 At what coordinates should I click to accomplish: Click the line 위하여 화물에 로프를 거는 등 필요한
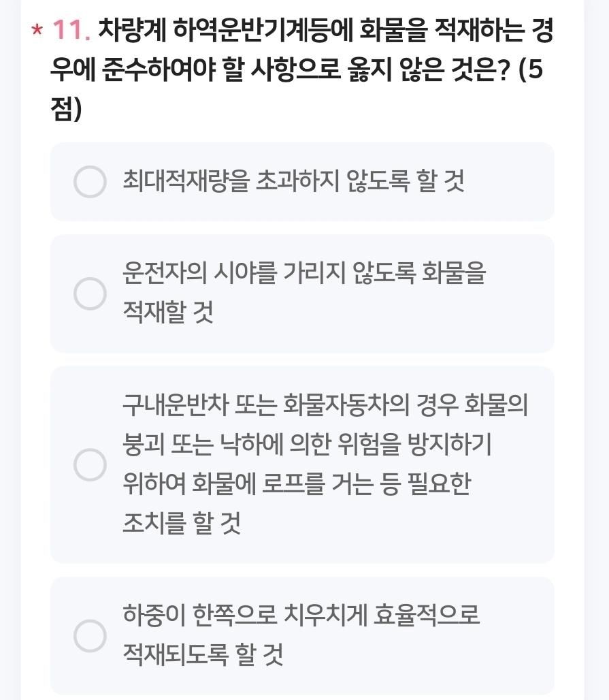(x=296, y=485)
